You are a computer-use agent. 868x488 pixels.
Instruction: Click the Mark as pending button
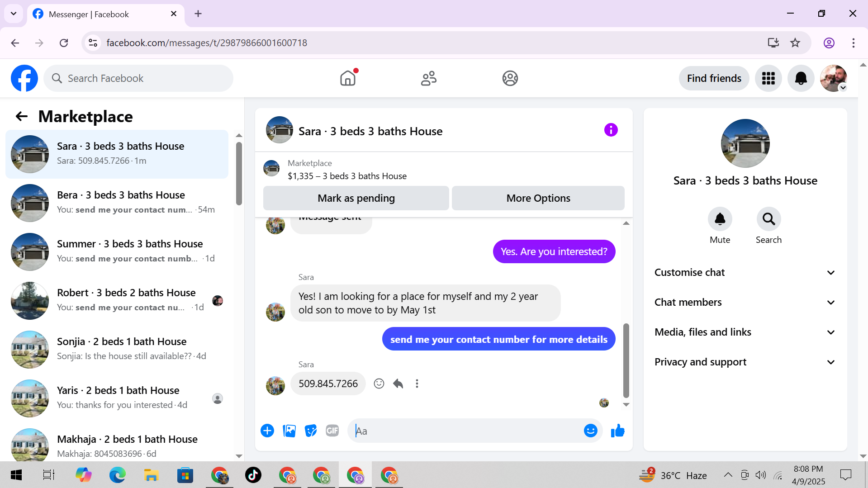point(356,198)
